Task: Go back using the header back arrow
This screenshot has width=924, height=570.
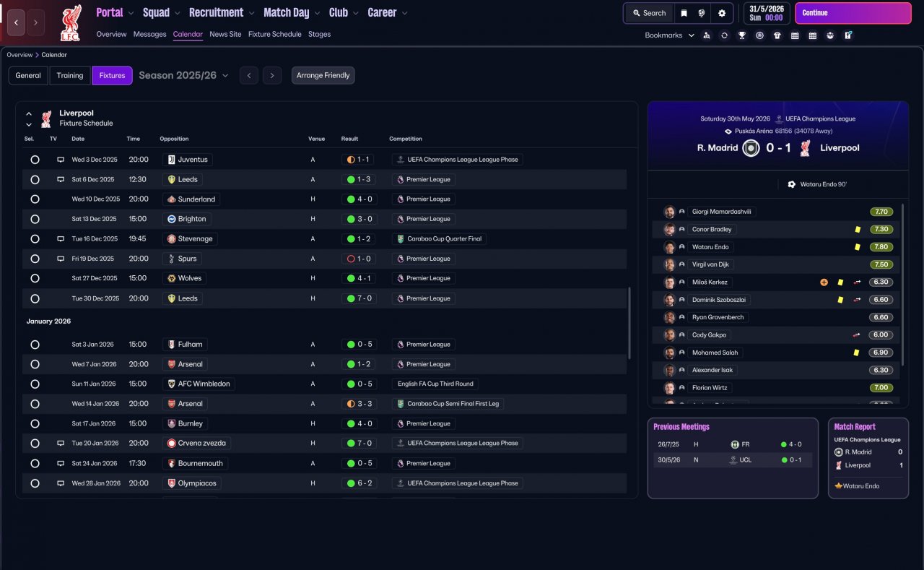Action: 17,22
